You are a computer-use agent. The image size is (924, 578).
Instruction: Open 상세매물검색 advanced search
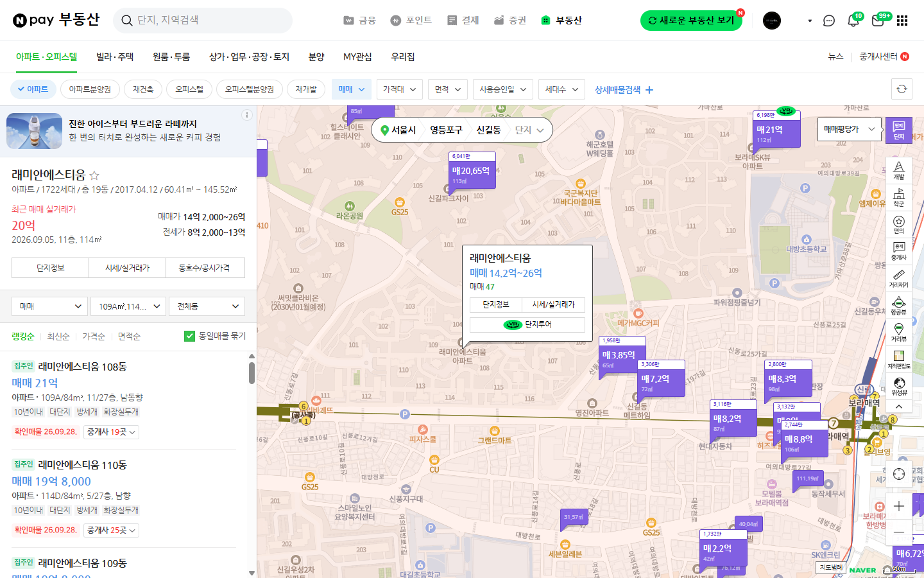pos(624,90)
